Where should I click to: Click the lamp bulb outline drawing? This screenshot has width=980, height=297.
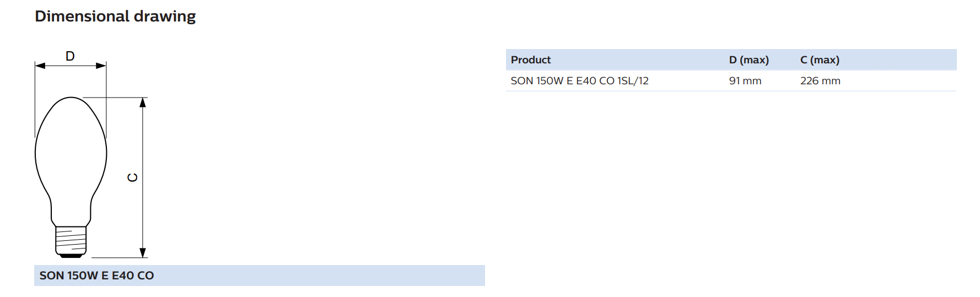tap(71, 177)
